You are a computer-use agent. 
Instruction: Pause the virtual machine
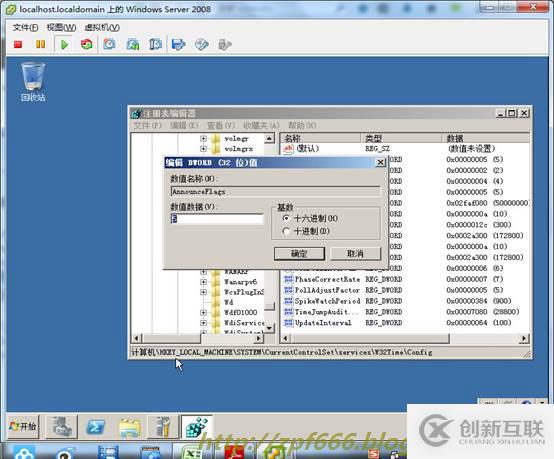(x=40, y=44)
